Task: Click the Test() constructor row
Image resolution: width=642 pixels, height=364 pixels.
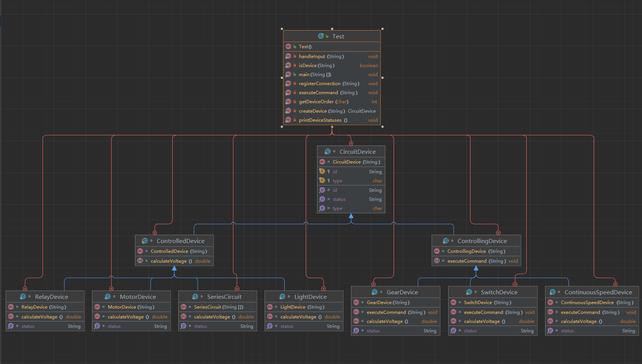Action: coord(332,46)
